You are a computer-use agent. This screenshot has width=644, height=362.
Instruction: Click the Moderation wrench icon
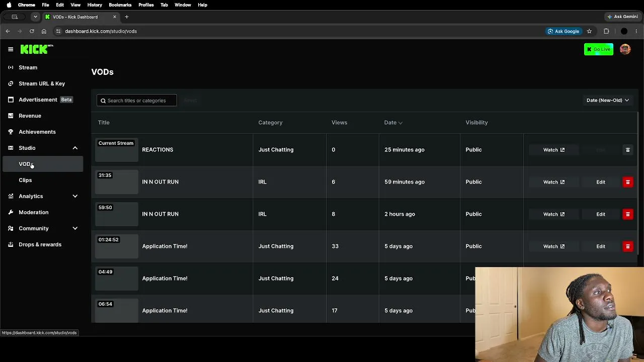tap(11, 212)
